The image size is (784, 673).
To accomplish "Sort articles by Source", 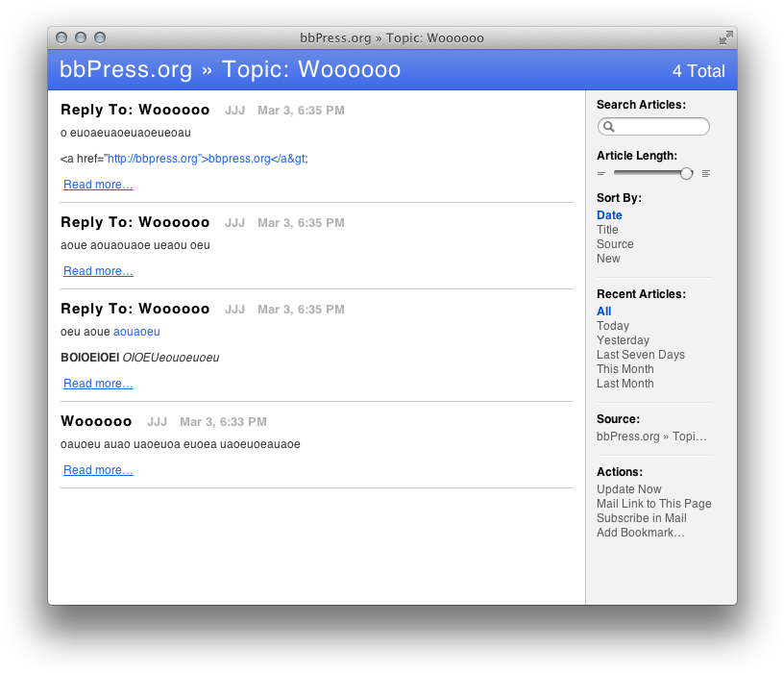I will 615,244.
